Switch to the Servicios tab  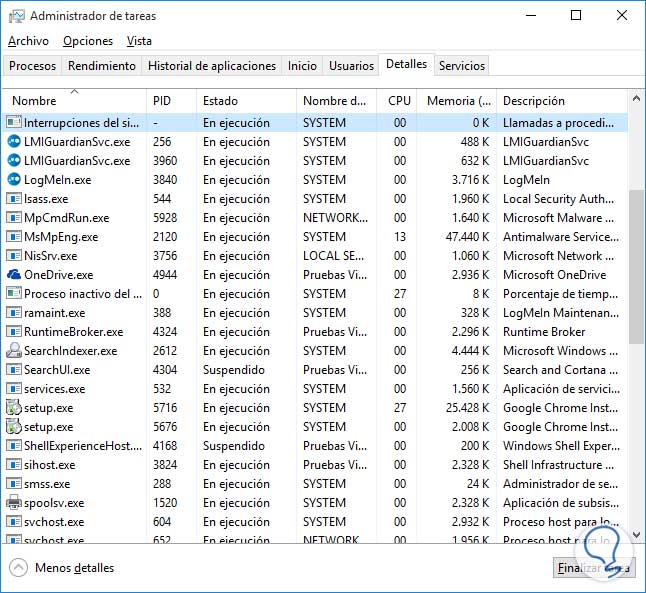462,66
